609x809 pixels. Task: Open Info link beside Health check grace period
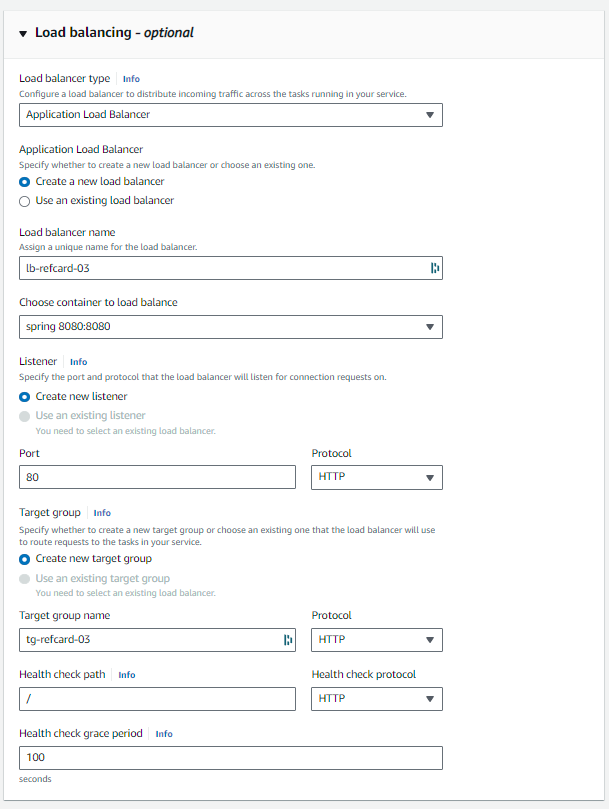tap(163, 734)
